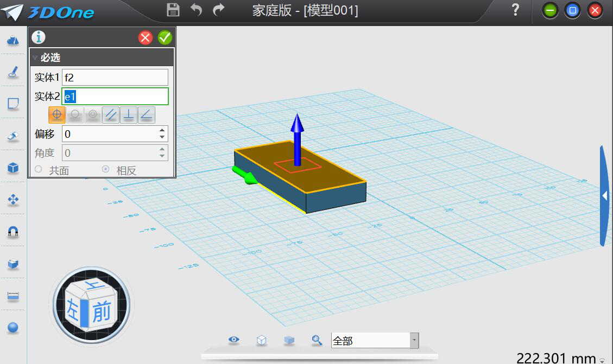This screenshot has height=364, width=613.
Task: Select the coincident alignment constraint icon
Action: click(x=57, y=114)
